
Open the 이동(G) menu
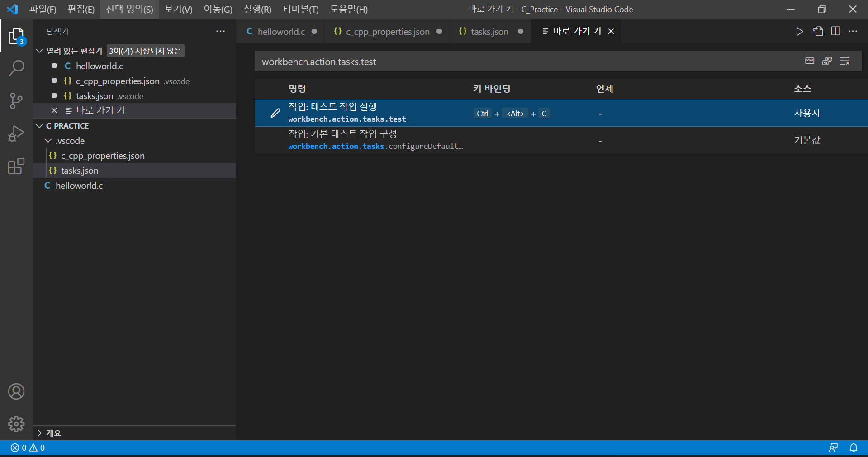pos(218,9)
